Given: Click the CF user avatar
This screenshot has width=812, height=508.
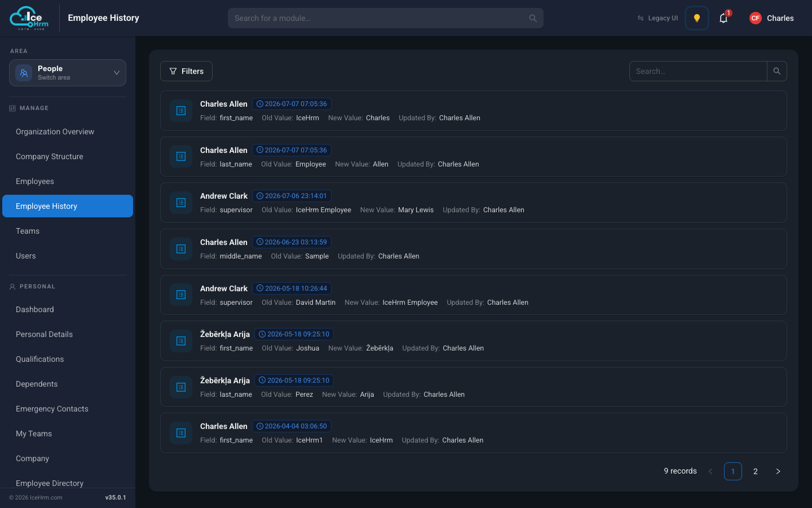Looking at the screenshot, I should tap(756, 18).
